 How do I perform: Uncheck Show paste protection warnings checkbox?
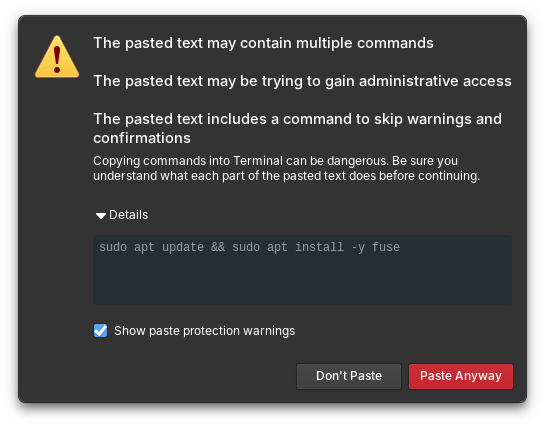tap(100, 331)
